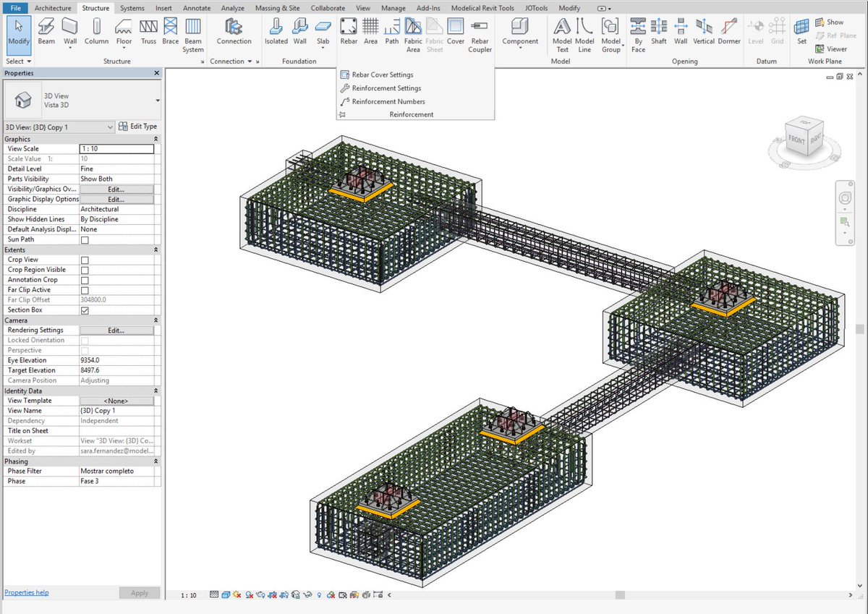
Task: Click the work plane Show button
Action: 830,22
